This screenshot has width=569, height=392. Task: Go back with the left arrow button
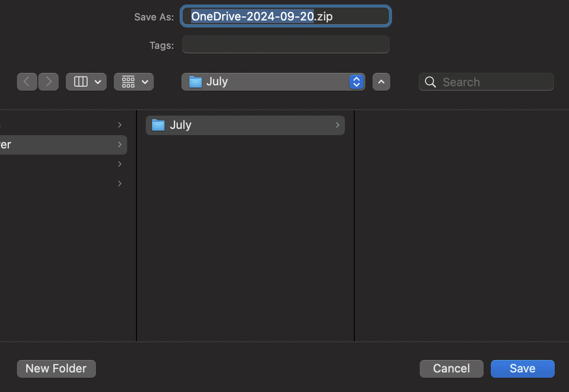[27, 82]
